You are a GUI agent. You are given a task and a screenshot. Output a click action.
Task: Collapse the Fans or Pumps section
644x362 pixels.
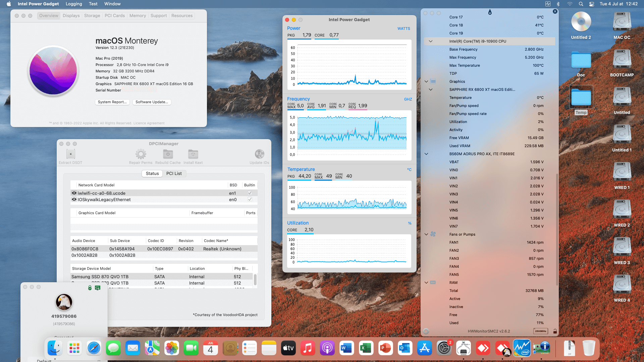point(426,234)
